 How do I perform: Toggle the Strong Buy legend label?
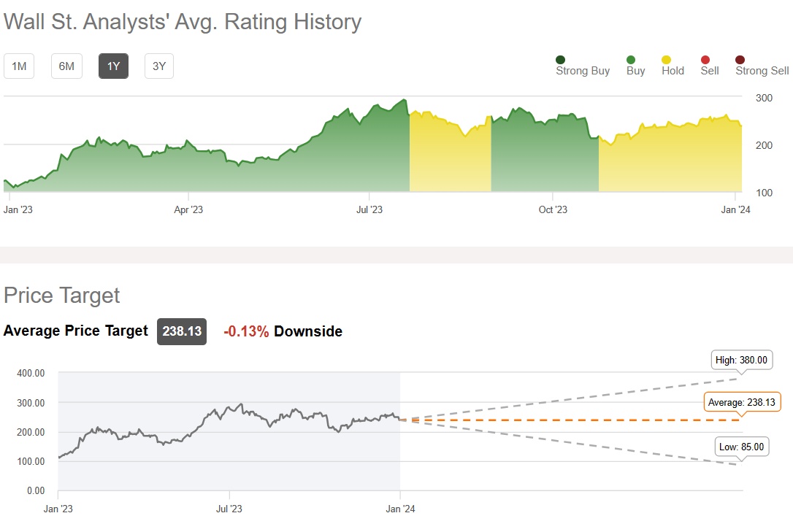[583, 71]
